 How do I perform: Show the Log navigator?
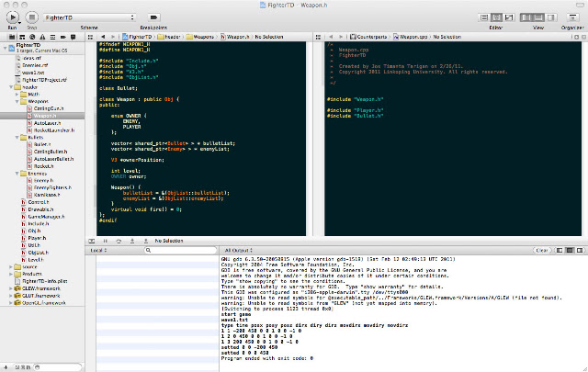pos(73,37)
